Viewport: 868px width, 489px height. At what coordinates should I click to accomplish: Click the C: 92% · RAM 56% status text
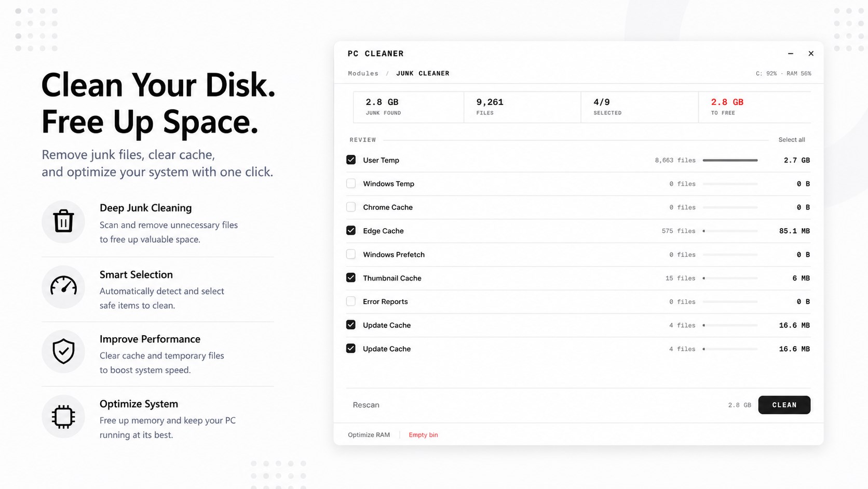pos(783,73)
